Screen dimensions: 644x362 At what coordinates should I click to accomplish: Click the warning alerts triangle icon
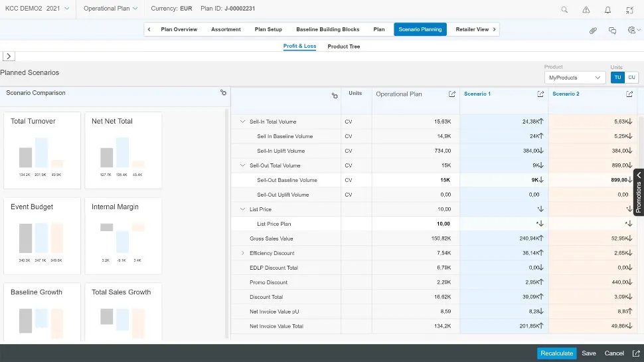[586, 10]
